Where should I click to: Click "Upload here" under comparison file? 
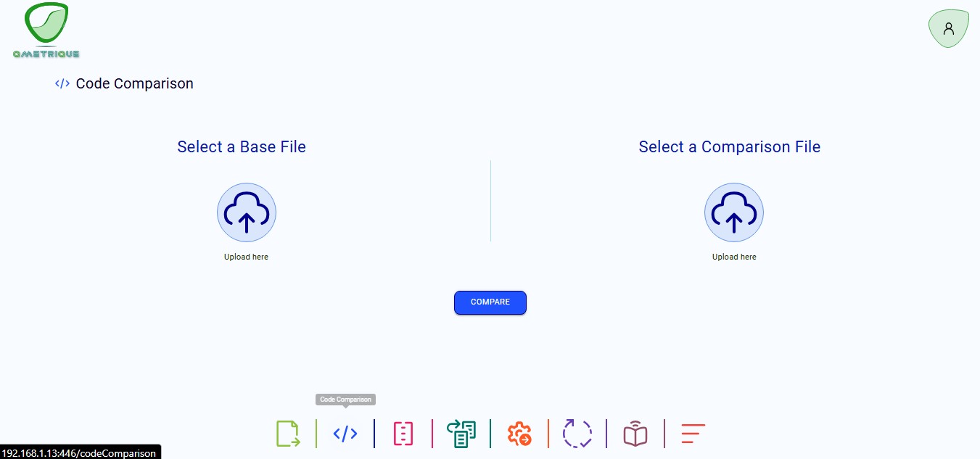pos(734,257)
